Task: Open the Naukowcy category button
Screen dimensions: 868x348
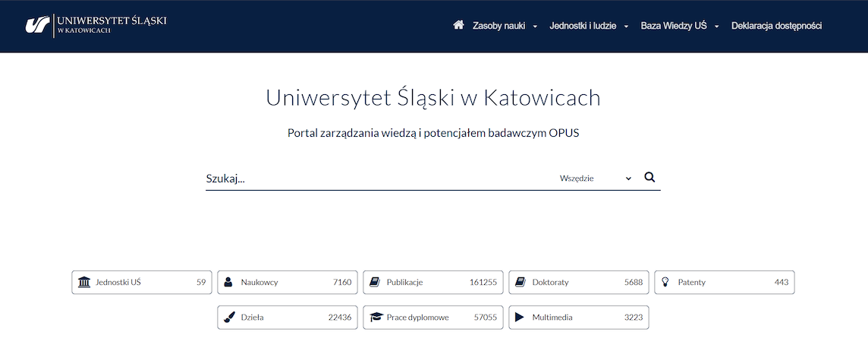Action: coord(288,282)
